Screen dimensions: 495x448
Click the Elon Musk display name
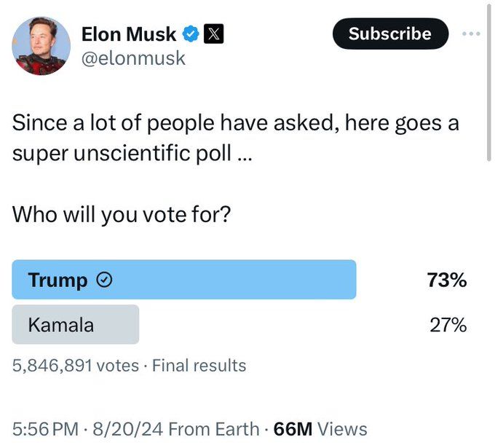click(x=129, y=34)
